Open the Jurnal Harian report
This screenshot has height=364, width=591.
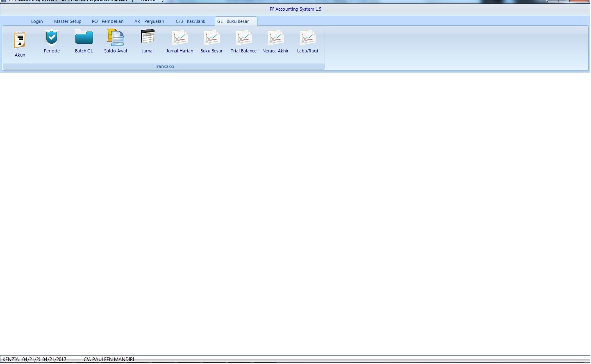pyautogui.click(x=180, y=38)
